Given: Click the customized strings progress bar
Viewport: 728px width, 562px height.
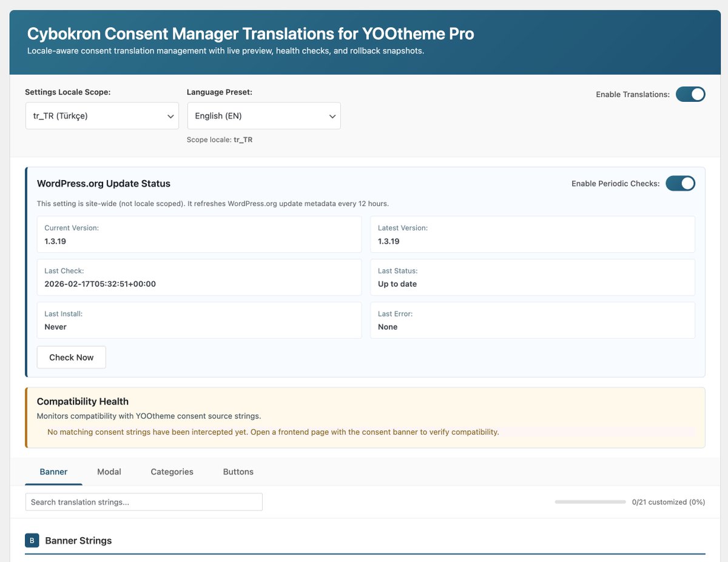Looking at the screenshot, I should pyautogui.click(x=590, y=502).
